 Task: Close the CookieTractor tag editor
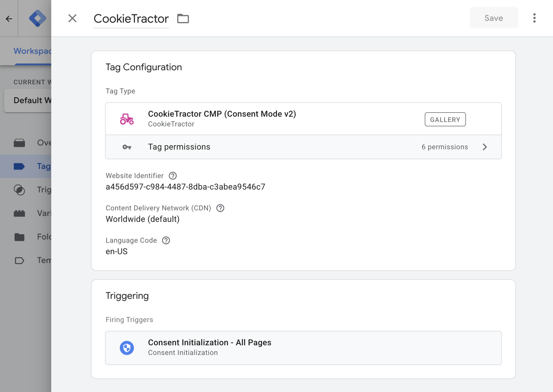(72, 18)
